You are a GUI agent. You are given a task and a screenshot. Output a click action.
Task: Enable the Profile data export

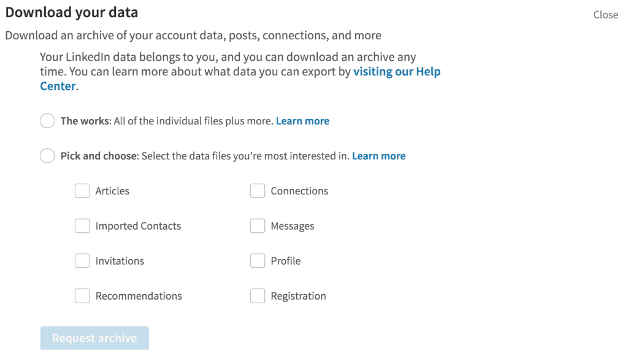(x=257, y=260)
